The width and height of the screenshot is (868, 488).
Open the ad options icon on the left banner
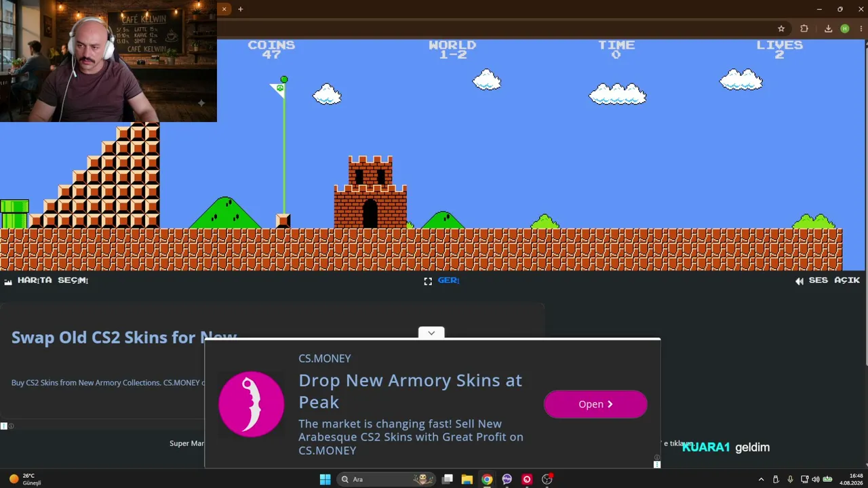tap(3, 426)
